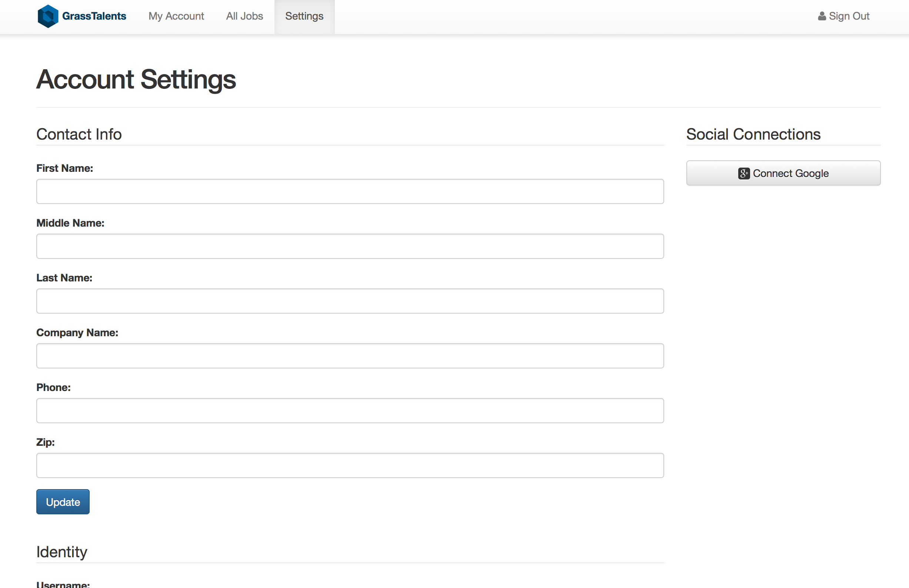Click the Social Connections section heading

pyautogui.click(x=753, y=134)
